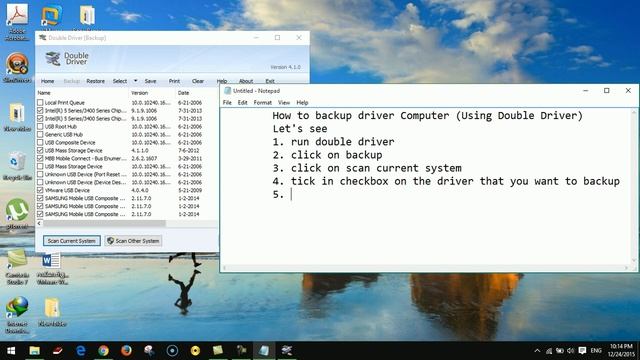Open the Home menu in Double Driver
Viewport: 640px width, 360px height.
click(47, 81)
